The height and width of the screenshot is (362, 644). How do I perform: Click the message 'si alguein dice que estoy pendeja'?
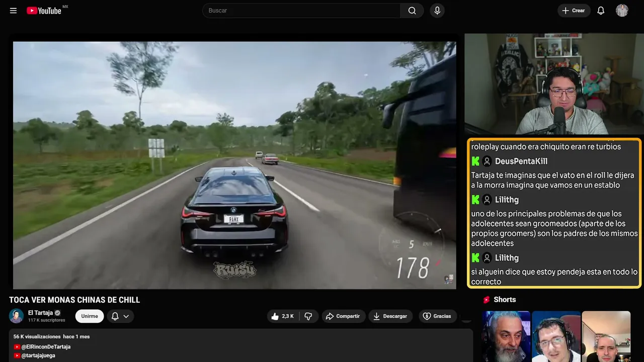point(554,277)
